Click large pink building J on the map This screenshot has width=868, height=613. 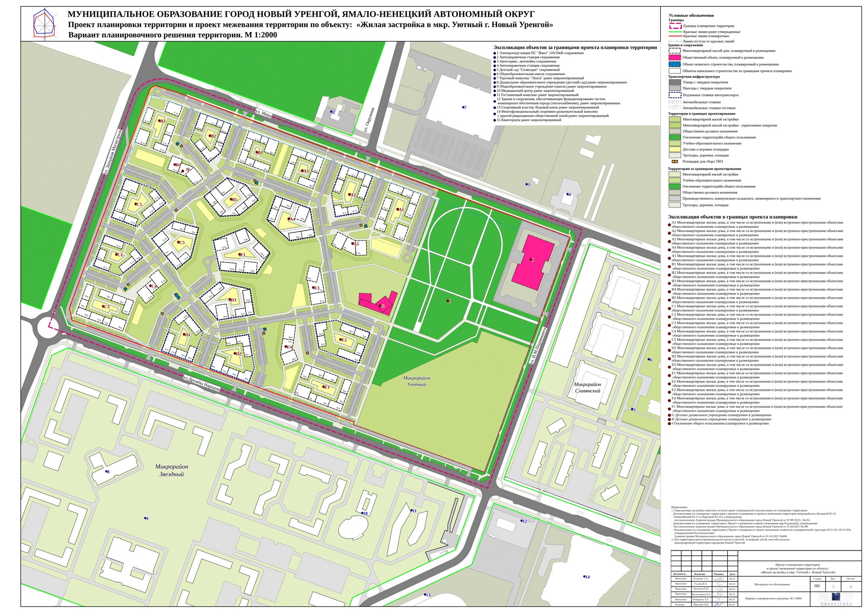pos(534,262)
